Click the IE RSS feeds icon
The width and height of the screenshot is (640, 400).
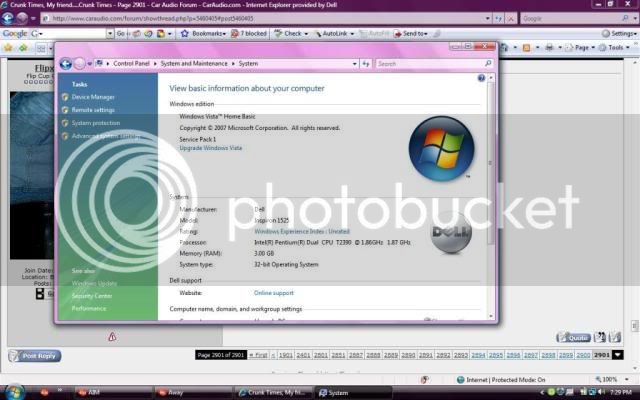tap(527, 48)
